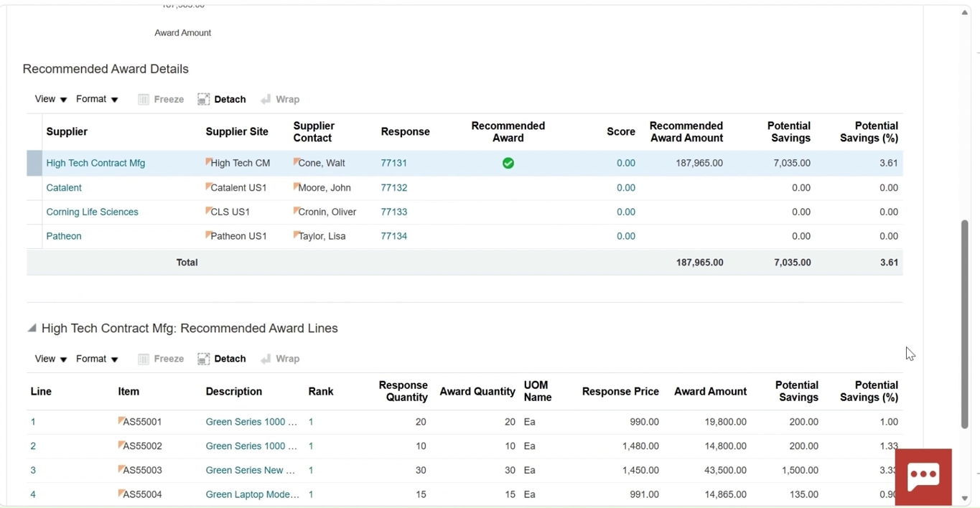
Task: Click Wrap icon in Recommended Award Lines toolbar
Action: [266, 359]
